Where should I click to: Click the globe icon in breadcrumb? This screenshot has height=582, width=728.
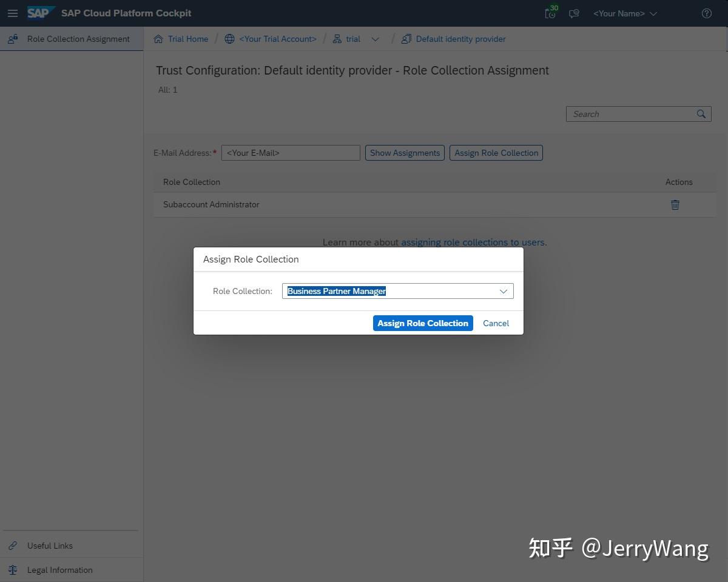click(x=229, y=39)
